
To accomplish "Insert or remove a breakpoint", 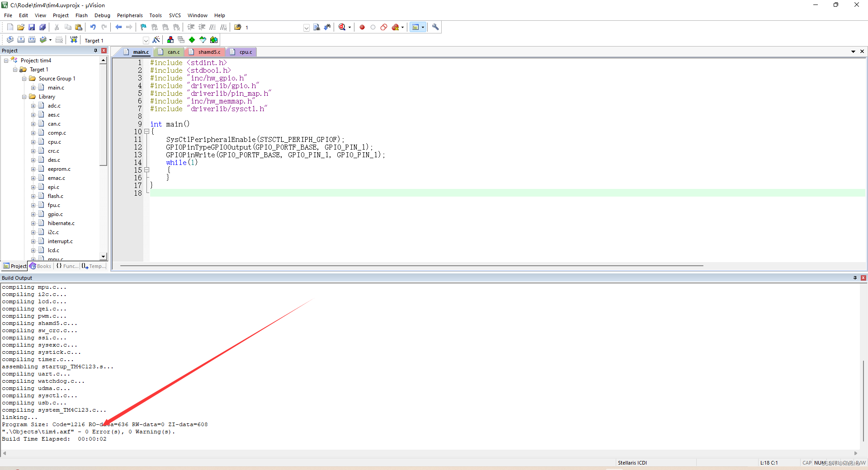I will (361, 27).
